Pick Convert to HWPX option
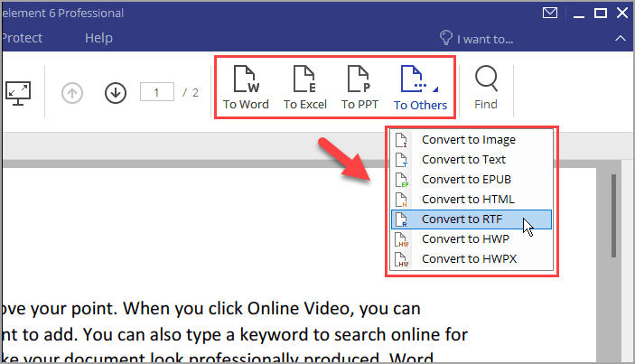 [469, 259]
